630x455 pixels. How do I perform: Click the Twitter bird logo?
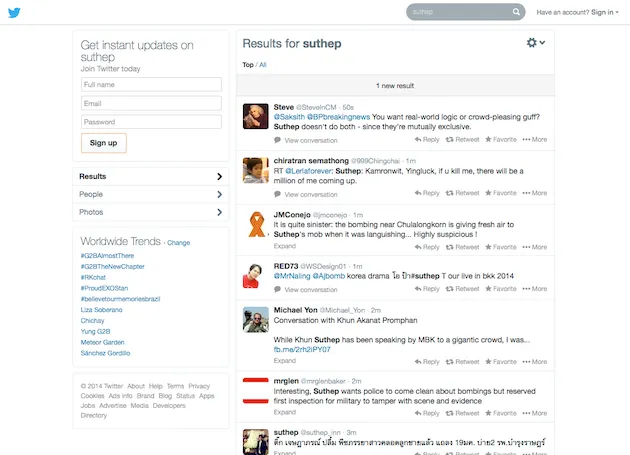[14, 12]
